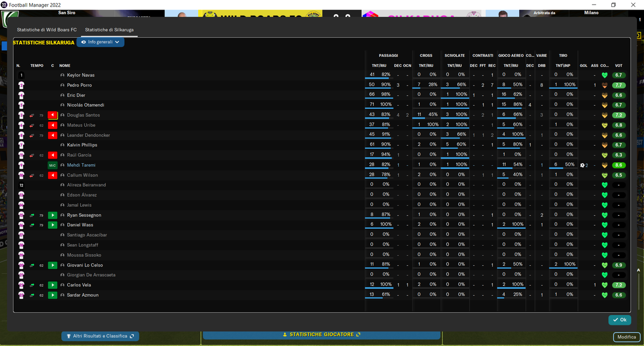
Task: Click the Jamal Lewis player name
Action: click(79, 205)
